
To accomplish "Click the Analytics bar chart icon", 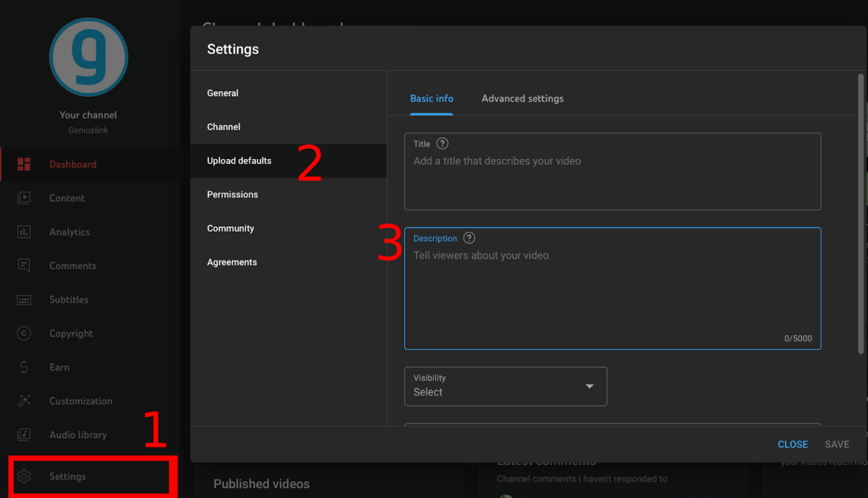I will tap(24, 232).
